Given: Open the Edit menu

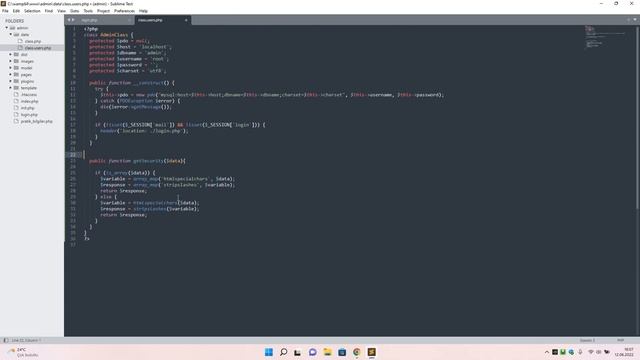Looking at the screenshot, I should tap(16, 11).
